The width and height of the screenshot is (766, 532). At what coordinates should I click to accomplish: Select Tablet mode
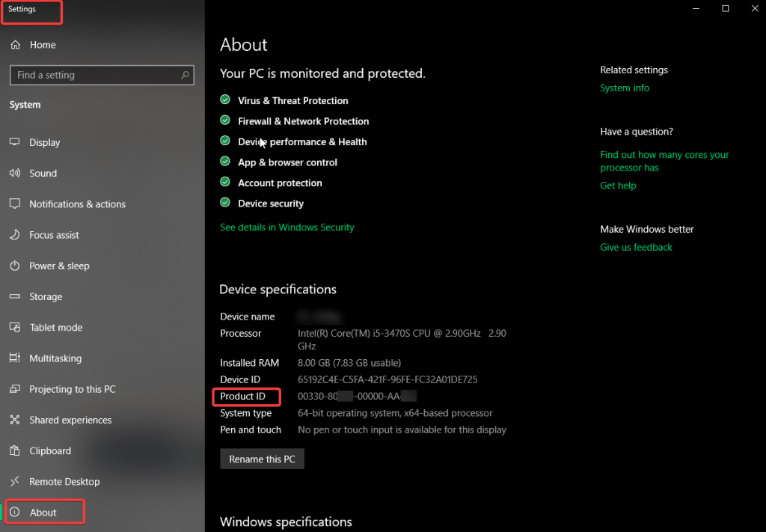click(x=55, y=327)
